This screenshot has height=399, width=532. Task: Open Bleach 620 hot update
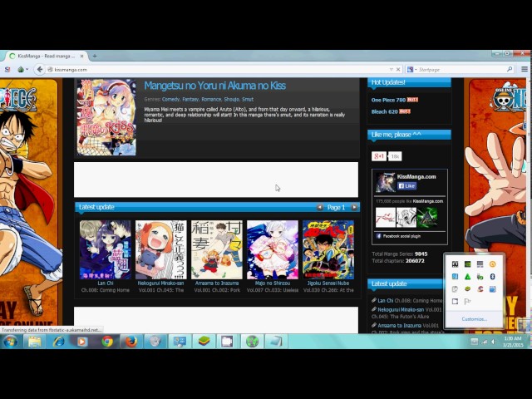[384, 111]
